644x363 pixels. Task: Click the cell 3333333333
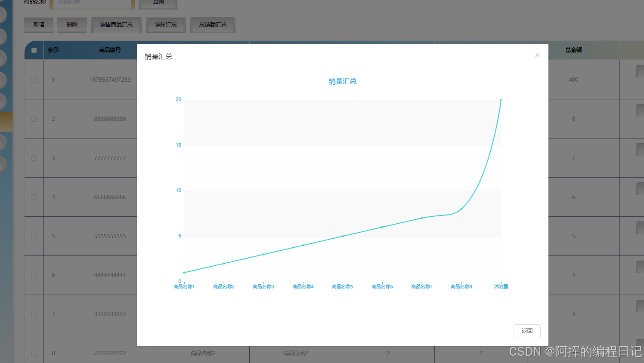pyautogui.click(x=110, y=314)
